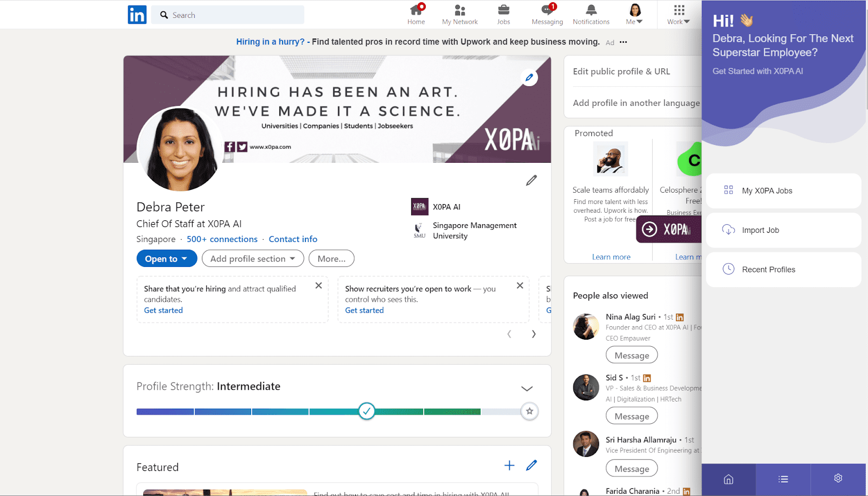Image resolution: width=868 pixels, height=496 pixels.
Task: Go to the Jobs page
Action: [503, 15]
